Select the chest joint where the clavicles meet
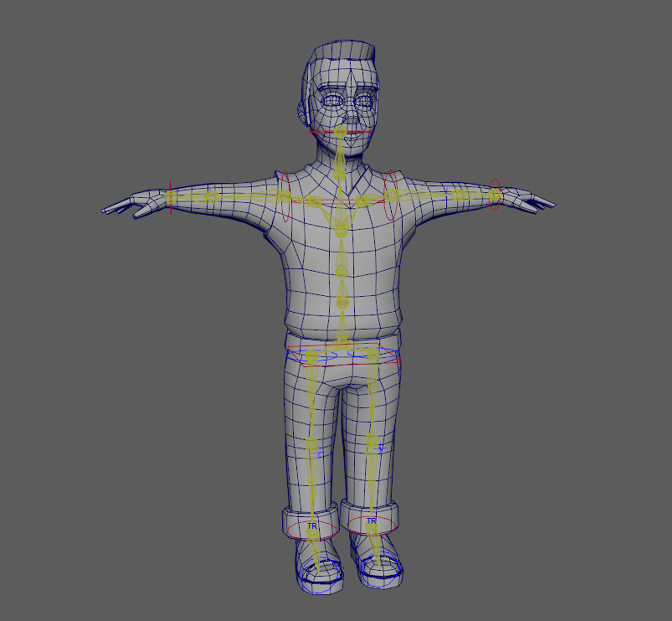The image size is (672, 621). tap(341, 231)
